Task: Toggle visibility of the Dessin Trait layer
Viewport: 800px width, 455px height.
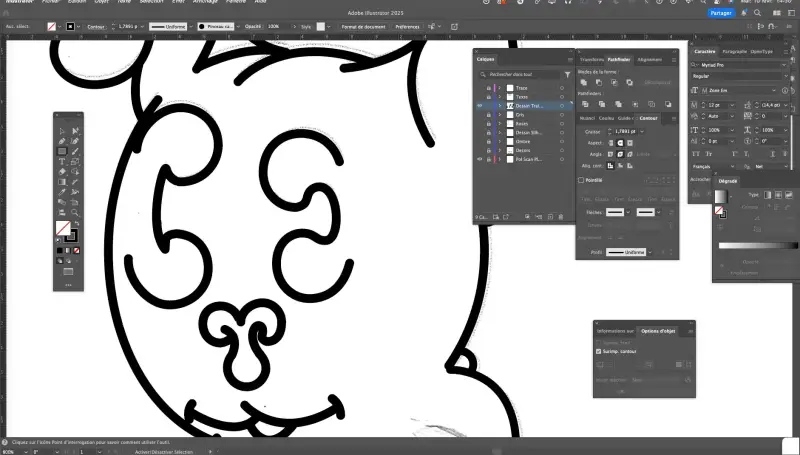Action: pyautogui.click(x=480, y=106)
